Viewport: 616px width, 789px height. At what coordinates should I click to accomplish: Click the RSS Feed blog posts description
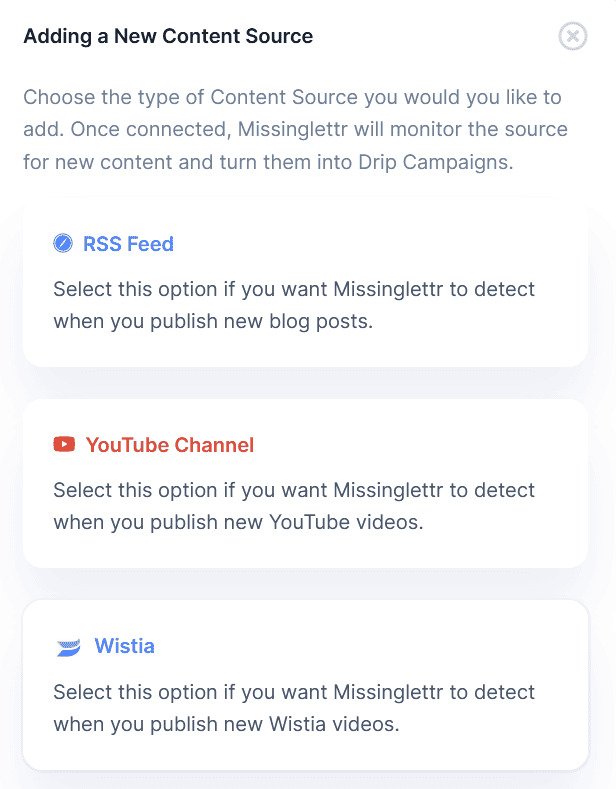tap(292, 306)
